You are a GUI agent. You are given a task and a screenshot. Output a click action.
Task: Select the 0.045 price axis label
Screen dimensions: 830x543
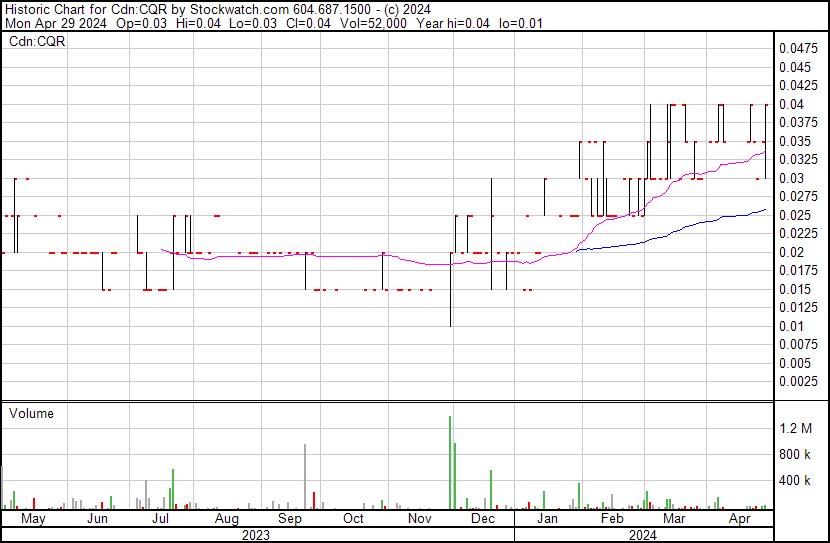tap(795, 67)
